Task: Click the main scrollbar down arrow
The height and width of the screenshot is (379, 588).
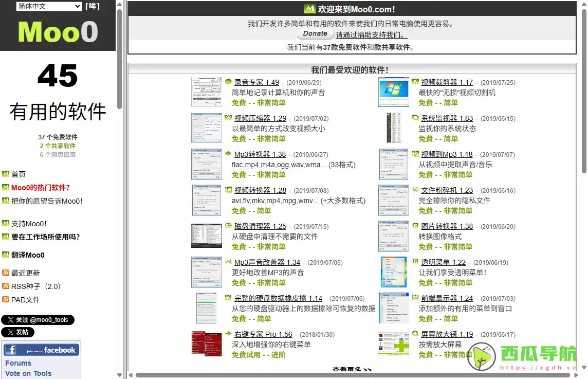Action: point(584,367)
